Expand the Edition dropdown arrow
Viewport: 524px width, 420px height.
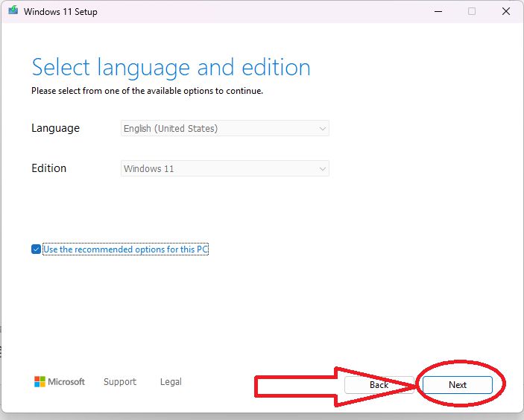pyautogui.click(x=322, y=169)
